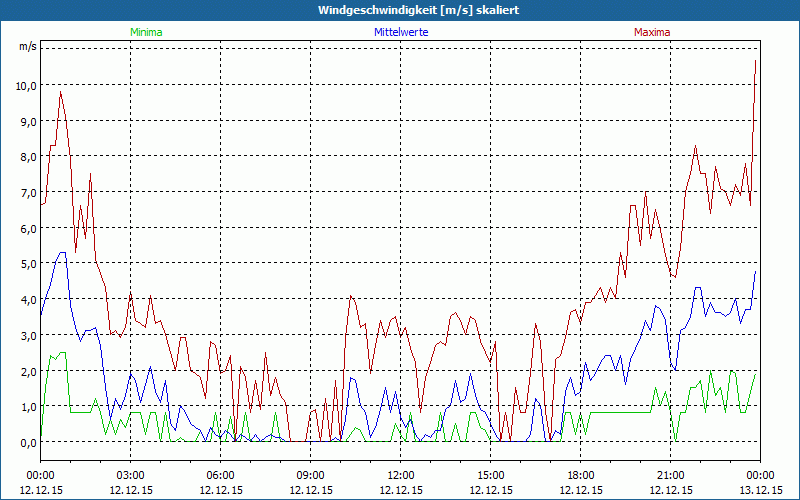Screen dimensions: 800x500
Task: Select the 2,0 y-axis value
Action: tap(29, 371)
